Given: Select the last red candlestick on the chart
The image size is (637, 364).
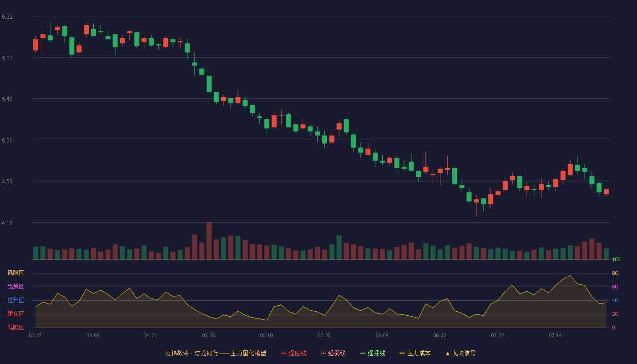Looking at the screenshot, I should [x=606, y=192].
